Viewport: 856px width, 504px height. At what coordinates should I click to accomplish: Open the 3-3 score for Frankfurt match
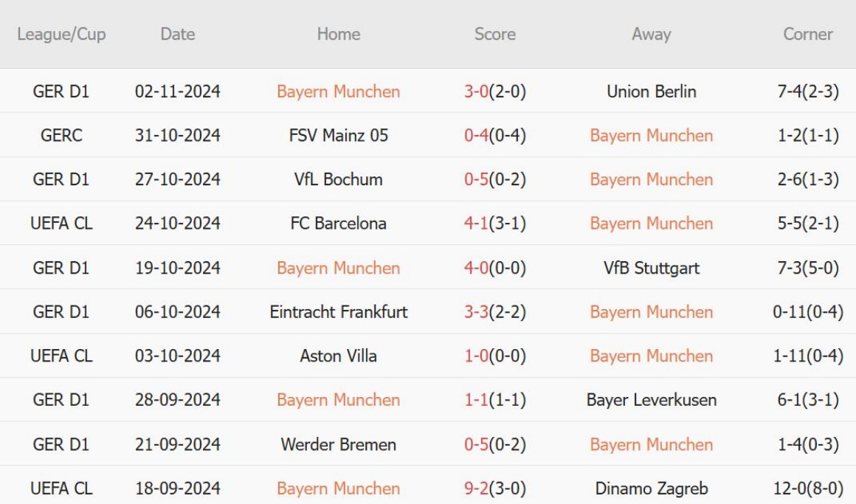(x=494, y=312)
